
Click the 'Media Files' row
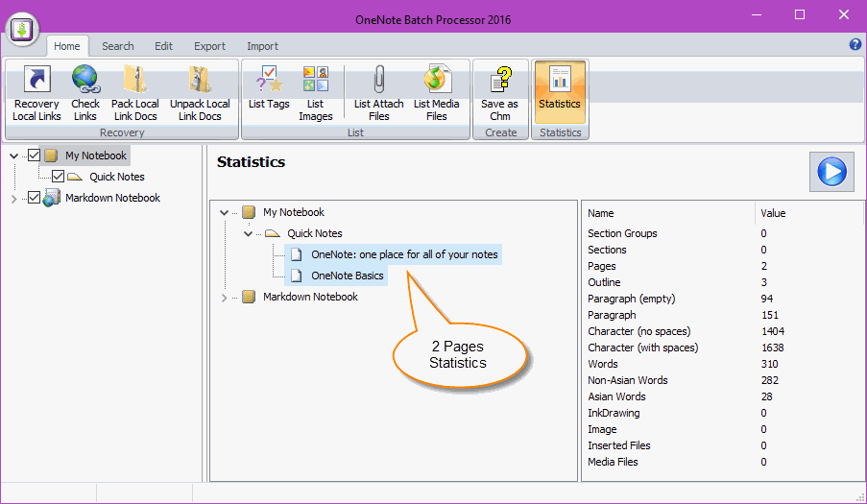point(722,462)
